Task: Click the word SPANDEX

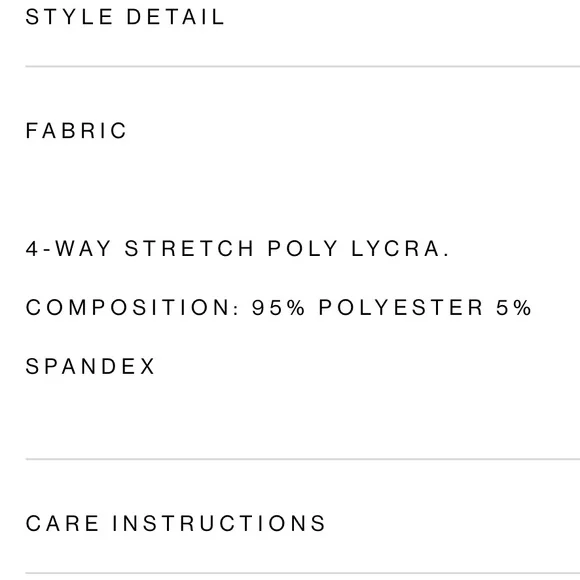Action: click(90, 367)
